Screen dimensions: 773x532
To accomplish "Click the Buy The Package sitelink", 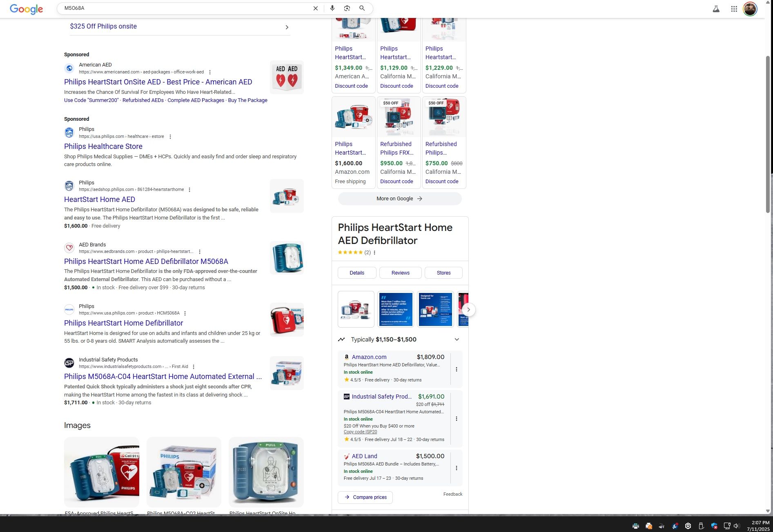I will (x=247, y=100).
